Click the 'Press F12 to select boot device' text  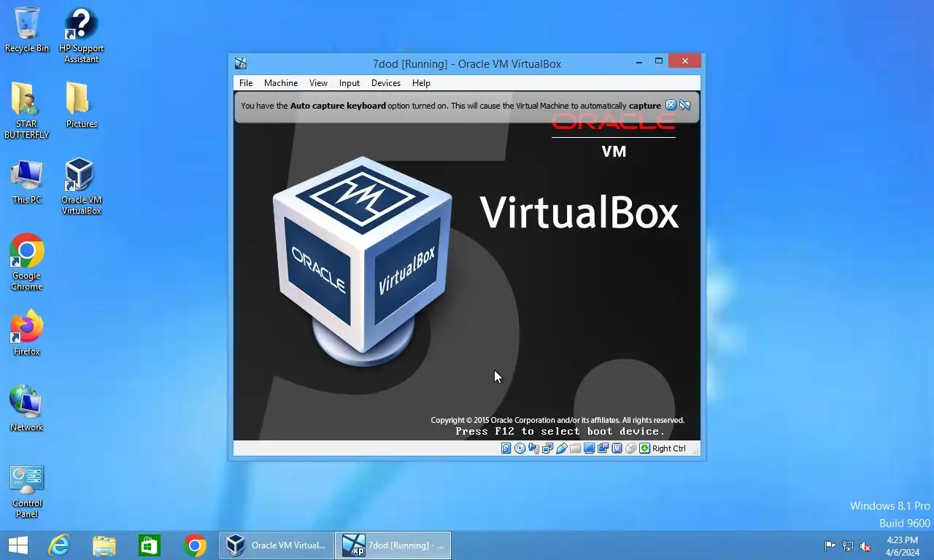[x=560, y=431]
